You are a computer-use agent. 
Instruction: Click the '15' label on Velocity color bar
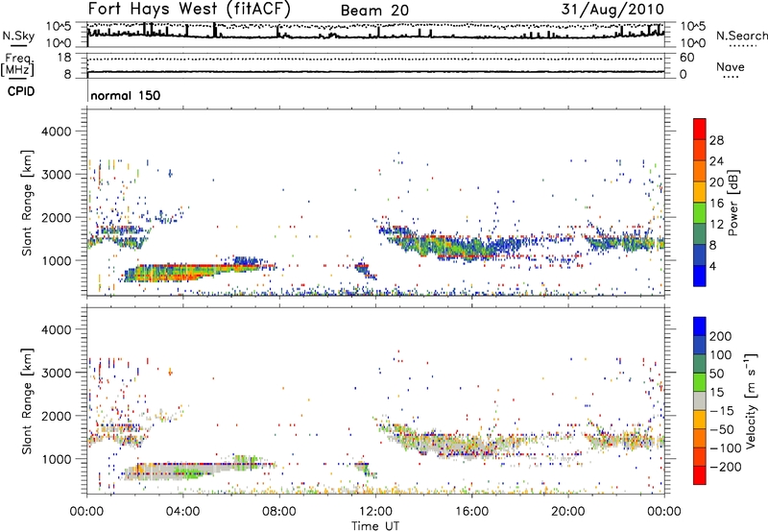pyautogui.click(x=716, y=393)
